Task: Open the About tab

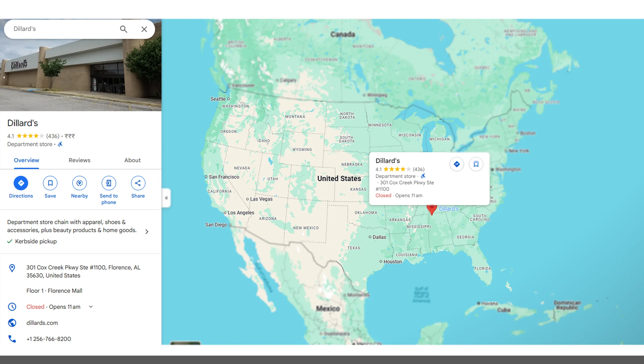Action: click(x=132, y=160)
